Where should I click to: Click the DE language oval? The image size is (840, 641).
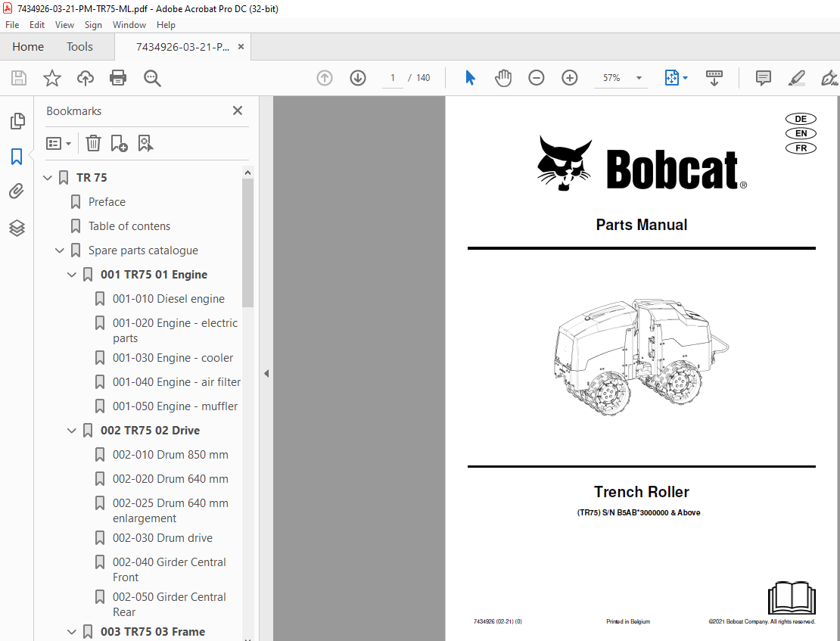[x=801, y=119]
